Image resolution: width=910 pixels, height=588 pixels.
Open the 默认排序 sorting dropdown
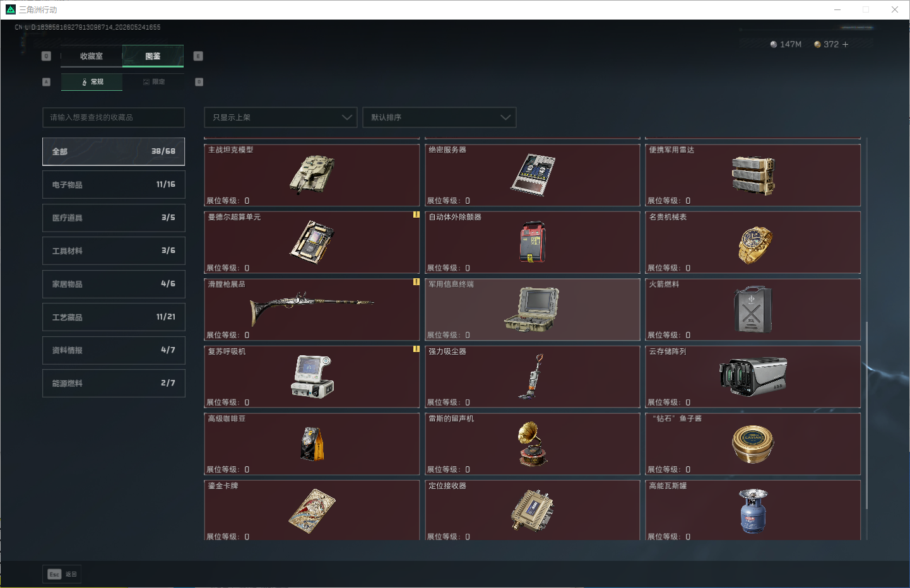(x=439, y=117)
